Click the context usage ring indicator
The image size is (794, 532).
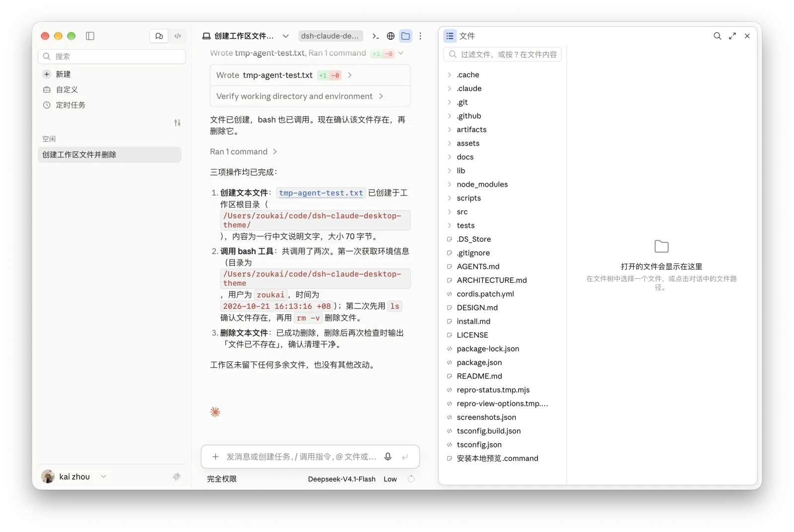(411, 479)
